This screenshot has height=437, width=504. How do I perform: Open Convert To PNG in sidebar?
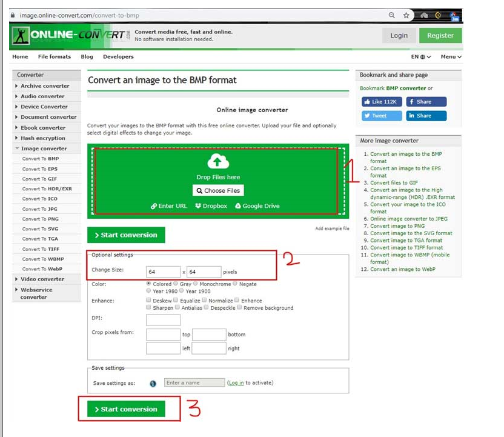[x=41, y=219]
